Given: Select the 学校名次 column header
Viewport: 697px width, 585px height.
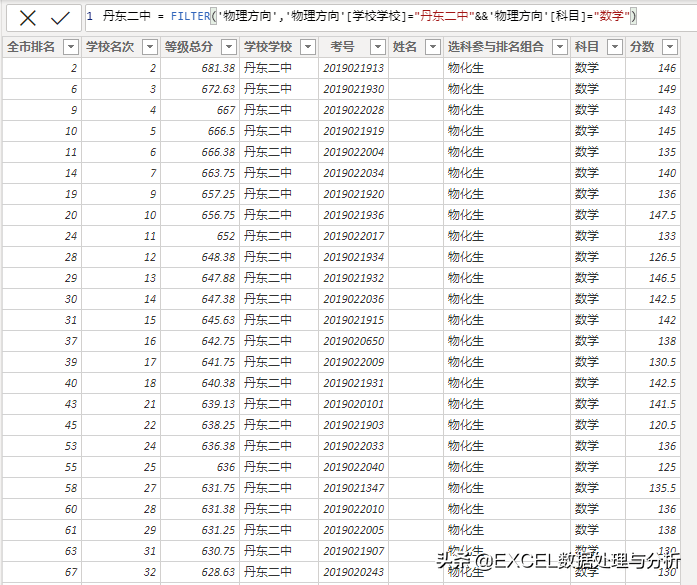Looking at the screenshot, I should (110, 47).
